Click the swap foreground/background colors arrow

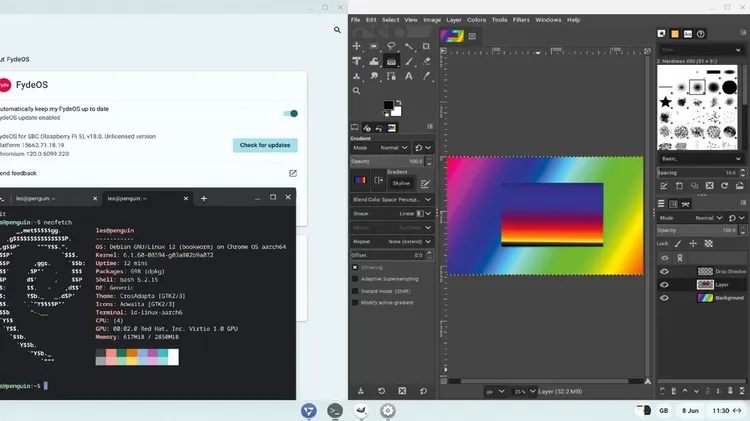click(x=398, y=103)
